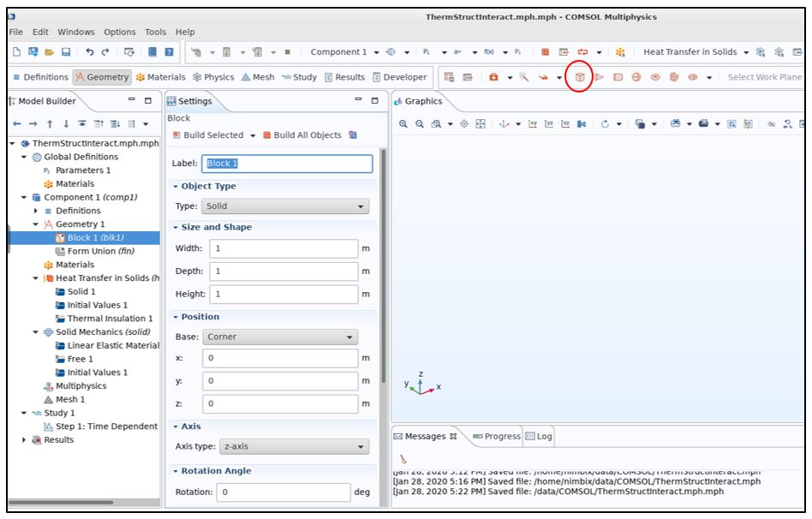812x519 pixels.
Task: Open the Definitions ribbon tab
Action: 40,77
